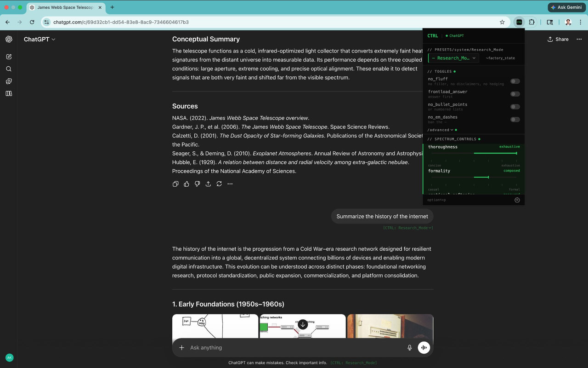This screenshot has height=368, width=588.
Task: Copy the response using the copy icon
Action: tap(175, 184)
